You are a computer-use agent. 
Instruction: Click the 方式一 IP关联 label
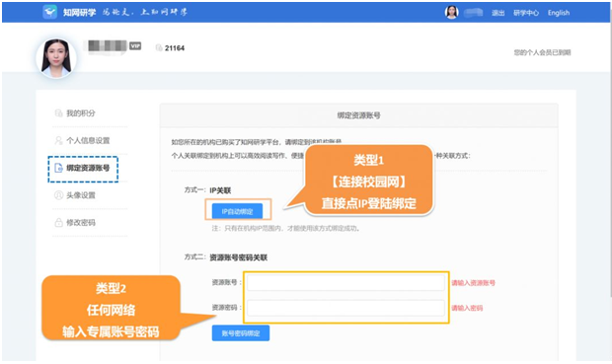[207, 190]
